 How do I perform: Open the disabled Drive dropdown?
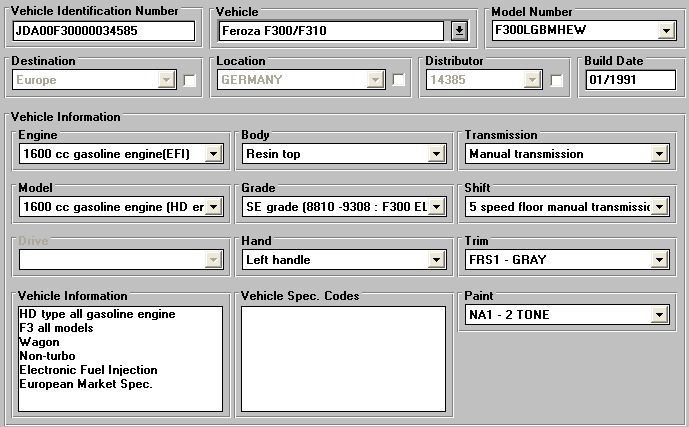coord(214,260)
